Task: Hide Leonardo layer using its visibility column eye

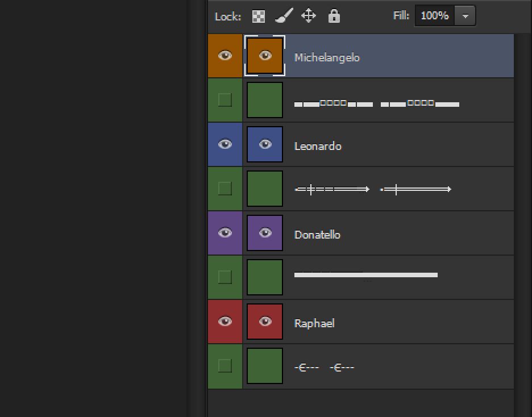Action: point(225,144)
